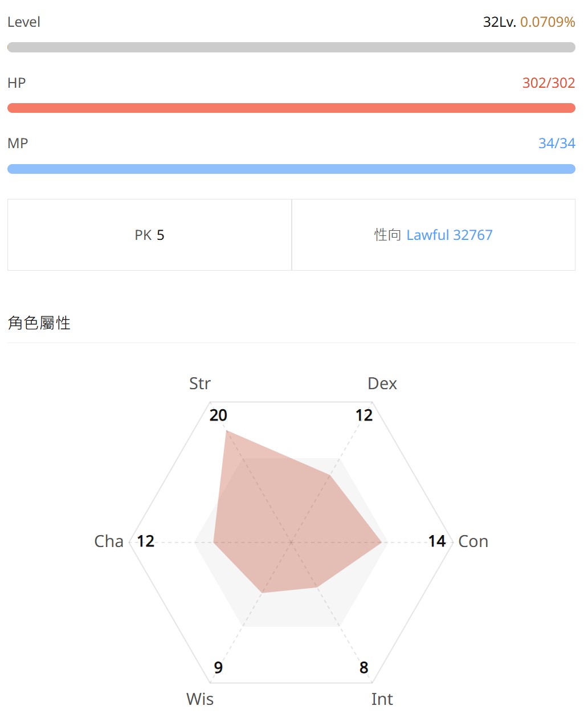588x714 pixels.
Task: Click the Cha label on radar chart
Action: [109, 541]
